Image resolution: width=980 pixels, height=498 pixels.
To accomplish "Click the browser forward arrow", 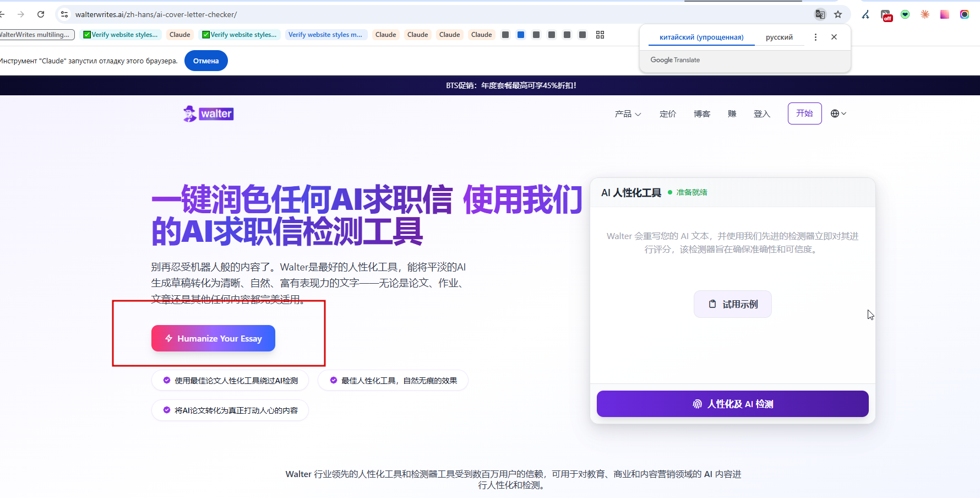I will click(21, 14).
